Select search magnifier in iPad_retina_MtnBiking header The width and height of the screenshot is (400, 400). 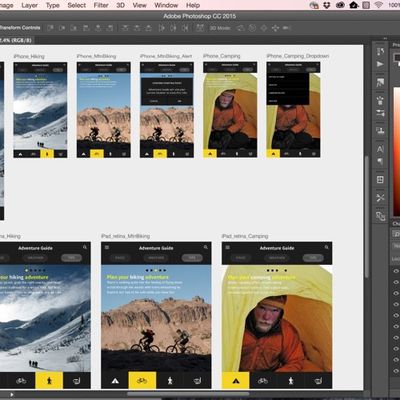[x=206, y=247]
